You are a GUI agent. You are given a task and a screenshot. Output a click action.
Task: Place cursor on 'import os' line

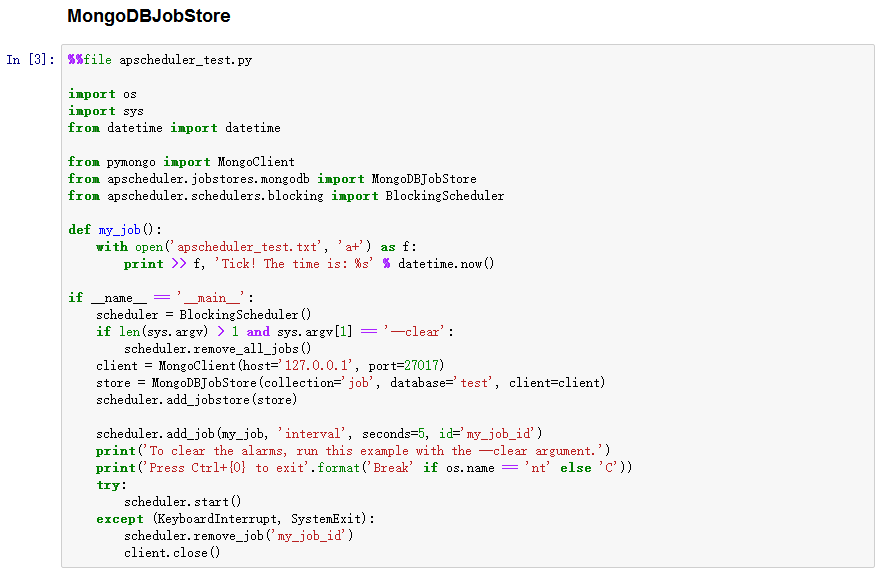point(102,94)
